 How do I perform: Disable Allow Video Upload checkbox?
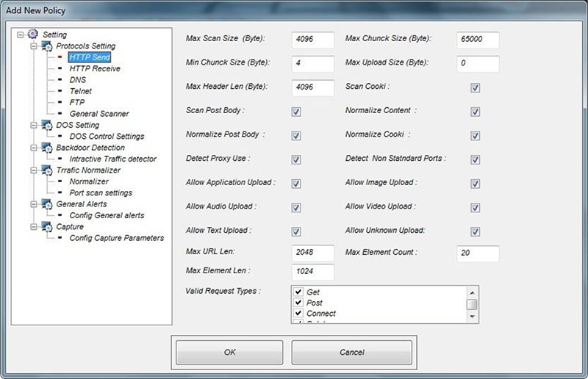click(475, 208)
